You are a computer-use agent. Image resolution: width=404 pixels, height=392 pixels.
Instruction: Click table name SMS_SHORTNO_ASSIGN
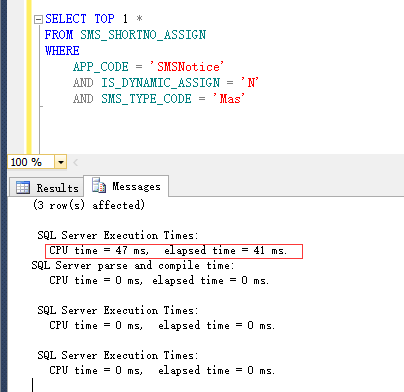pos(143,35)
